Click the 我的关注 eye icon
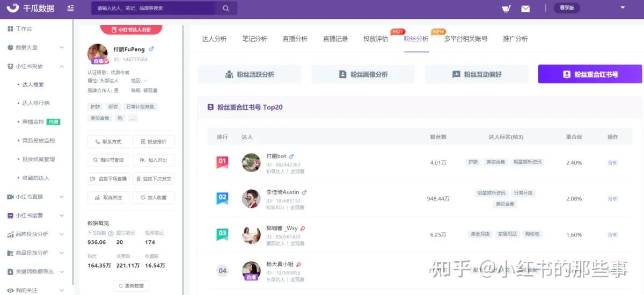The image size is (644, 295). coord(10,290)
